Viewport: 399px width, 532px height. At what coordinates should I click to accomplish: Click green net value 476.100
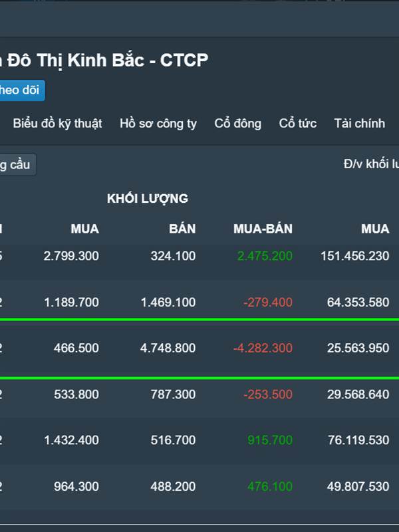click(270, 487)
